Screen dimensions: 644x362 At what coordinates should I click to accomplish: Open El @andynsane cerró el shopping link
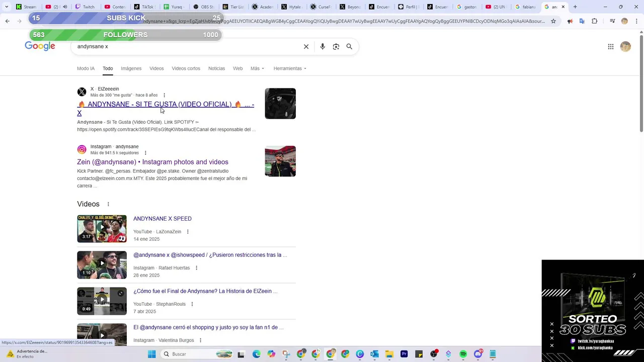208,327
